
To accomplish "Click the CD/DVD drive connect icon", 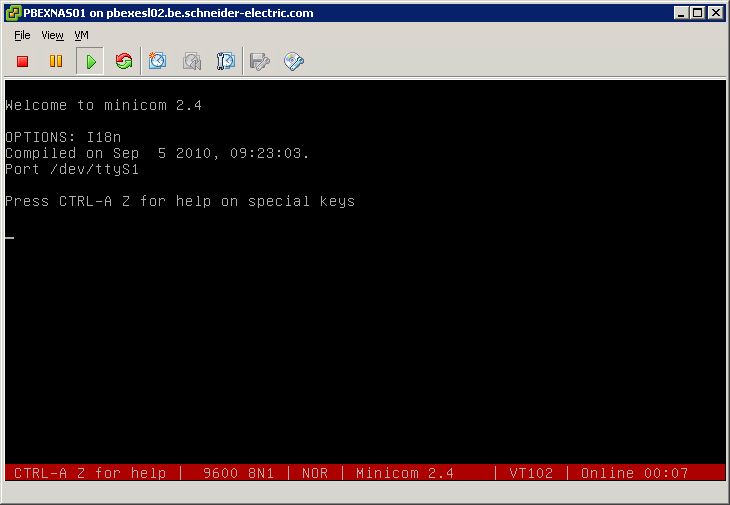I will point(294,62).
